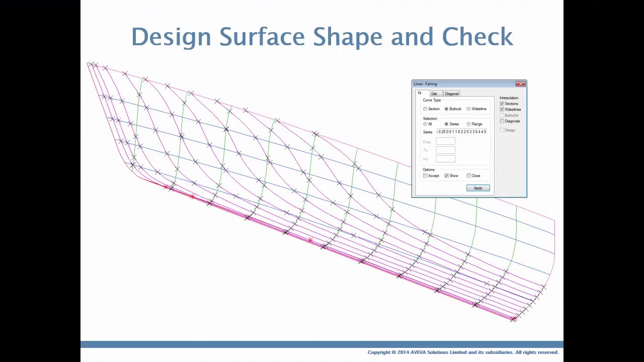
Task: Uncheck the Show option
Action: (x=446, y=176)
